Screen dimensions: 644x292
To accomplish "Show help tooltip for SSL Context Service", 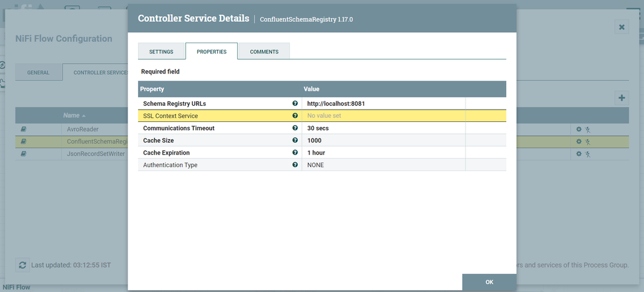I will pos(295,116).
